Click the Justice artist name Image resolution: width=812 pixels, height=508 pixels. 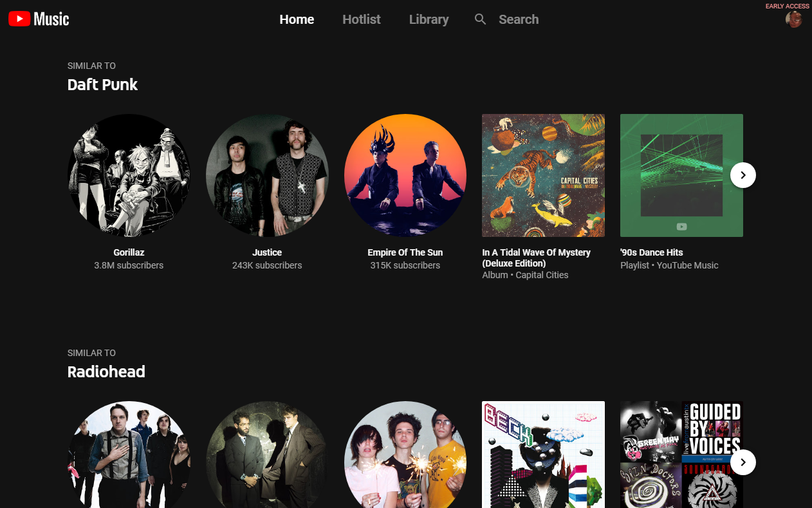(267, 252)
